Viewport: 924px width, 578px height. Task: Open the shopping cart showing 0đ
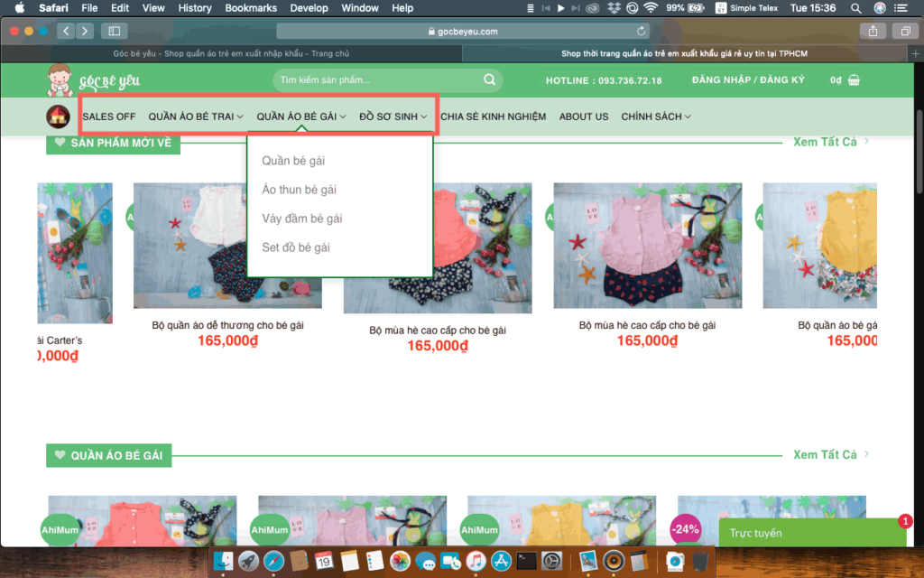tap(844, 79)
